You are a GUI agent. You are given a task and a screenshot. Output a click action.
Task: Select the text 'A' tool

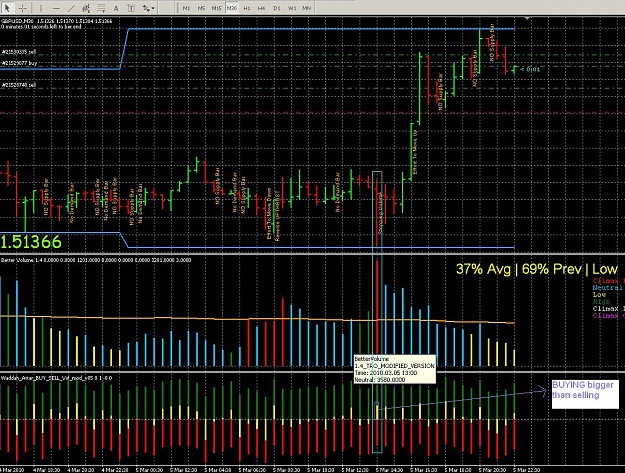tap(116, 8)
